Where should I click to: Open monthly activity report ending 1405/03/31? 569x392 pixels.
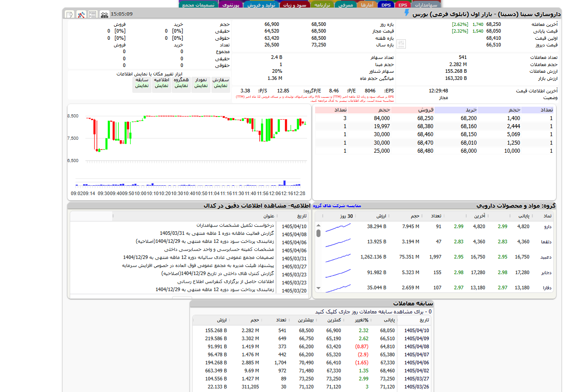216,233
